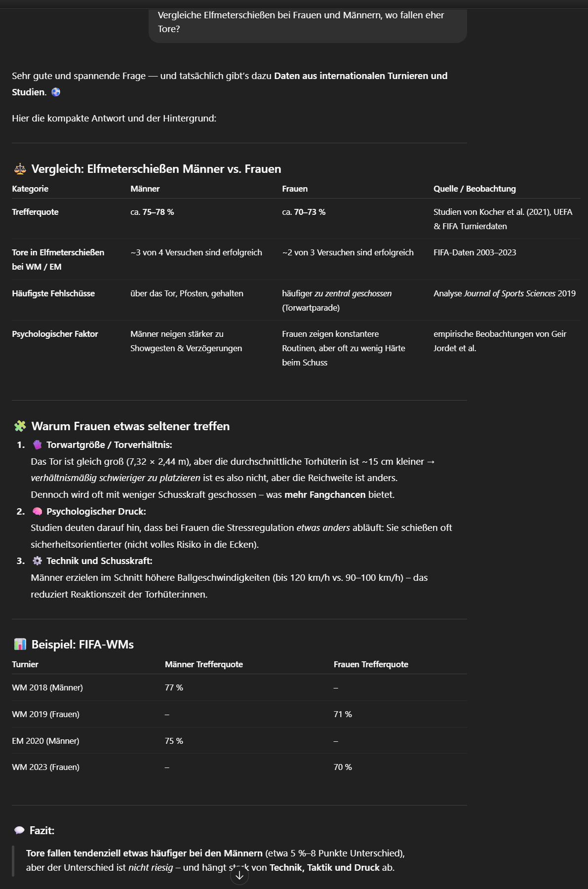Click the 'Quelle / Beobachtung' column header

tap(474, 189)
